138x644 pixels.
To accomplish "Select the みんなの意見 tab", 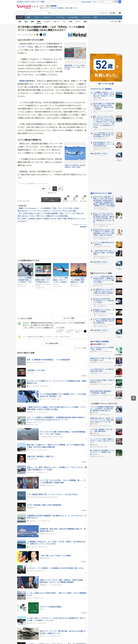I will click(x=73, y=17).
